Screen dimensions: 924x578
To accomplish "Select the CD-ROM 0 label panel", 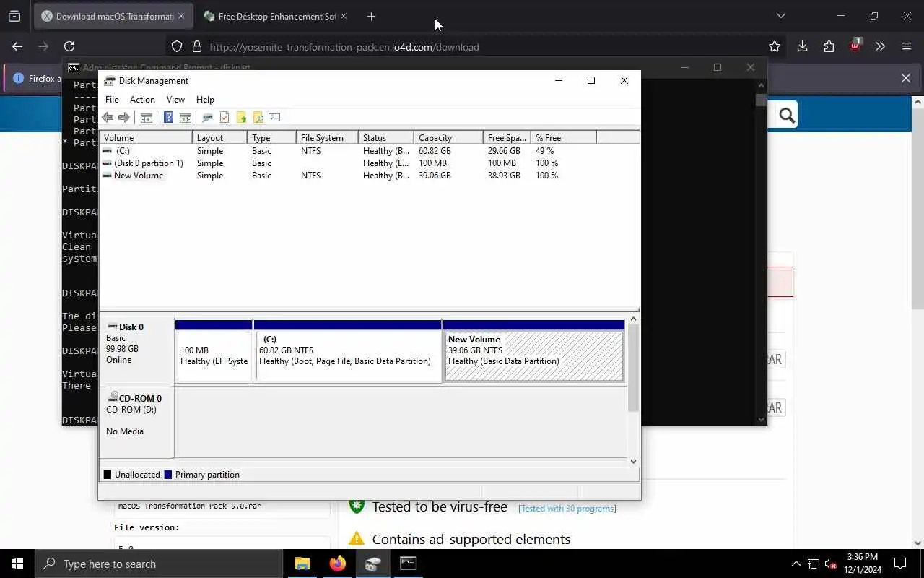I will (x=136, y=423).
